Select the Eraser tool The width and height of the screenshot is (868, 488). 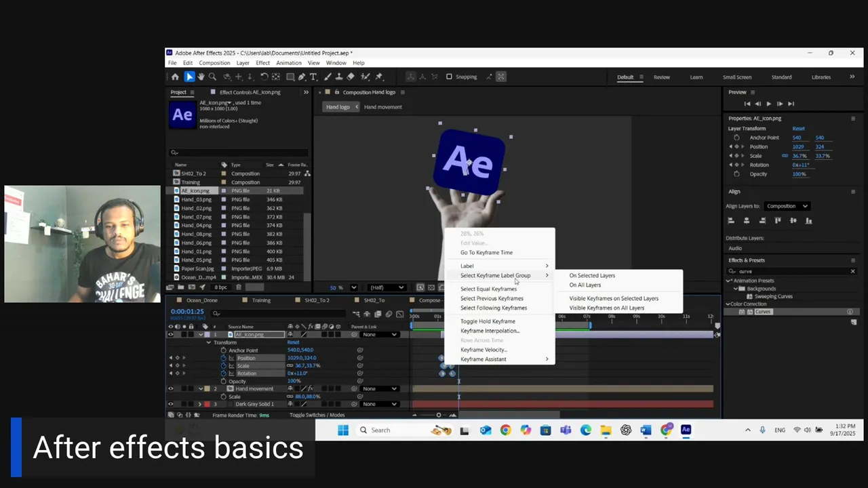click(351, 77)
